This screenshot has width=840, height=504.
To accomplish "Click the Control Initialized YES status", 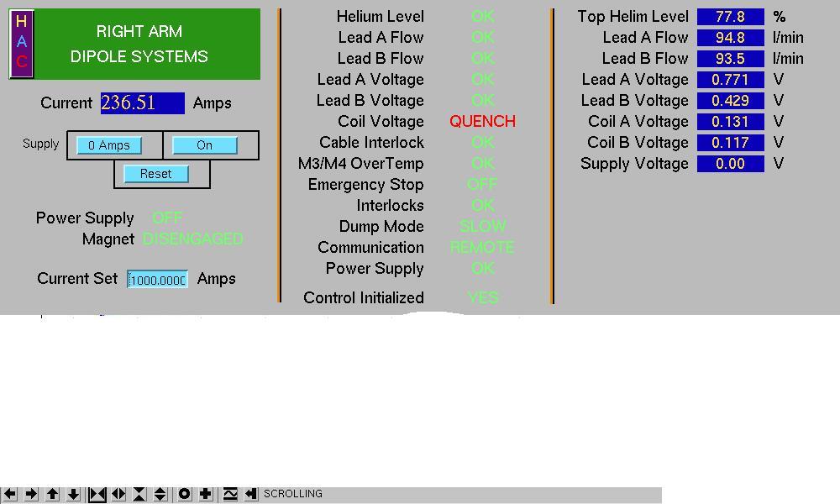I will click(x=483, y=297).
